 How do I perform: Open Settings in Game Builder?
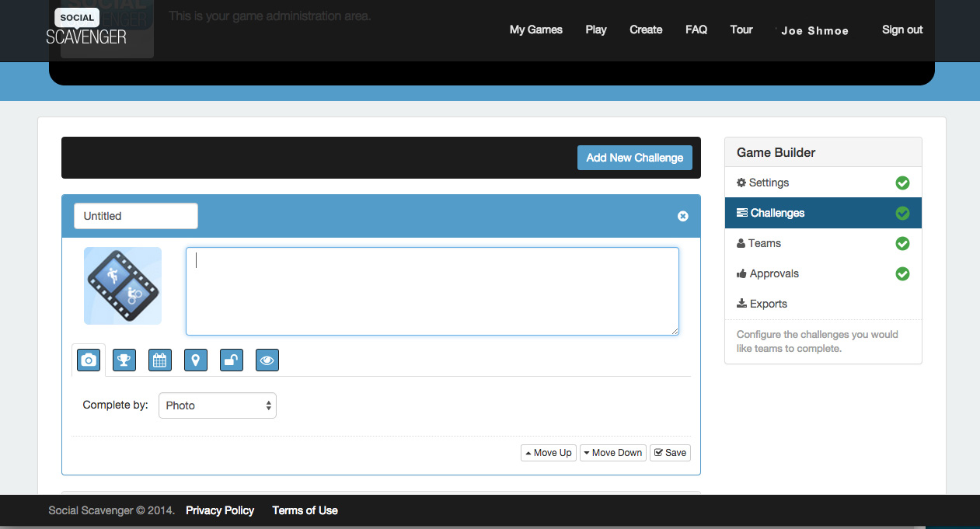tap(823, 183)
